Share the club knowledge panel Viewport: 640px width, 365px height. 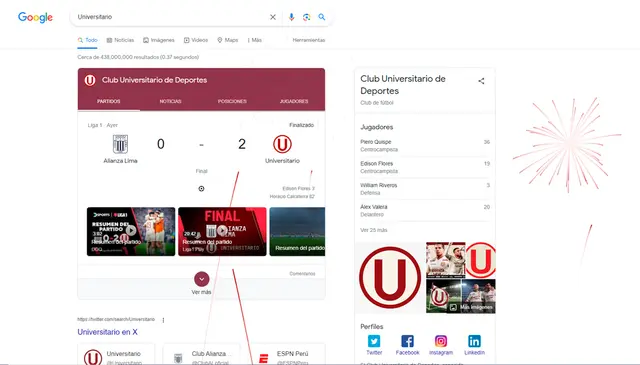[481, 81]
